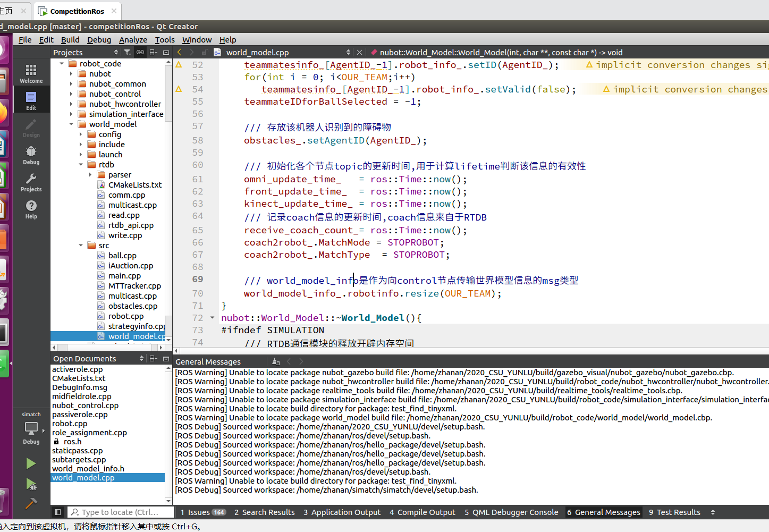
Task: Split the Open Documents pane
Action: pyautogui.click(x=153, y=358)
